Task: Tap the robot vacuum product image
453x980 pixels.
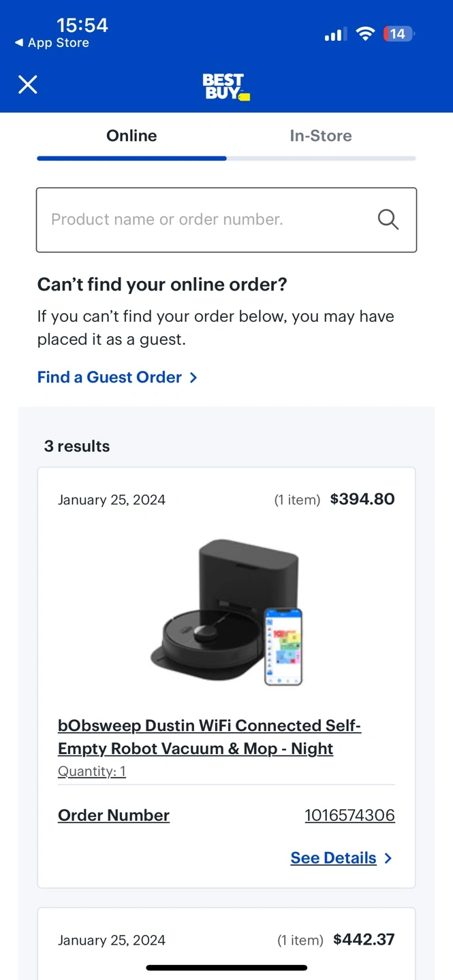Action: tap(226, 613)
